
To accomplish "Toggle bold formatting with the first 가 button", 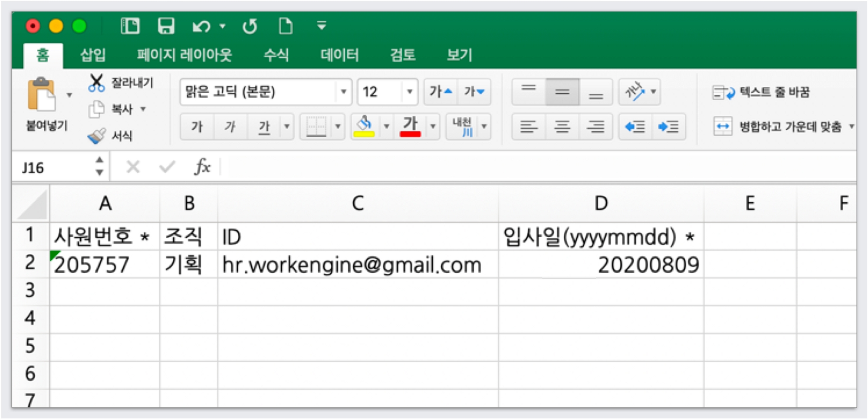I will click(x=197, y=127).
